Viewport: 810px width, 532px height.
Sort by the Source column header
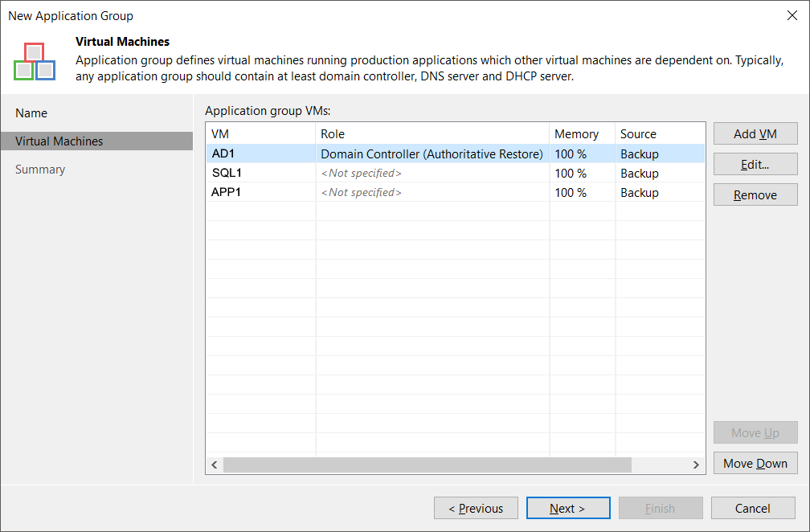pyautogui.click(x=661, y=133)
